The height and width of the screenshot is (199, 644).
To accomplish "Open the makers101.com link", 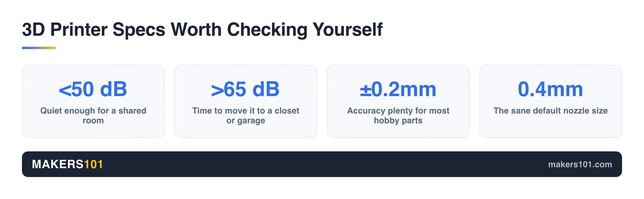I will point(580,165).
